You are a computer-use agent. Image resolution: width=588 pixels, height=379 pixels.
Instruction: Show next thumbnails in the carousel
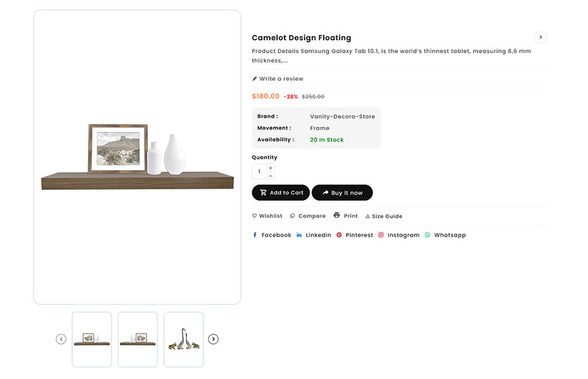213,339
